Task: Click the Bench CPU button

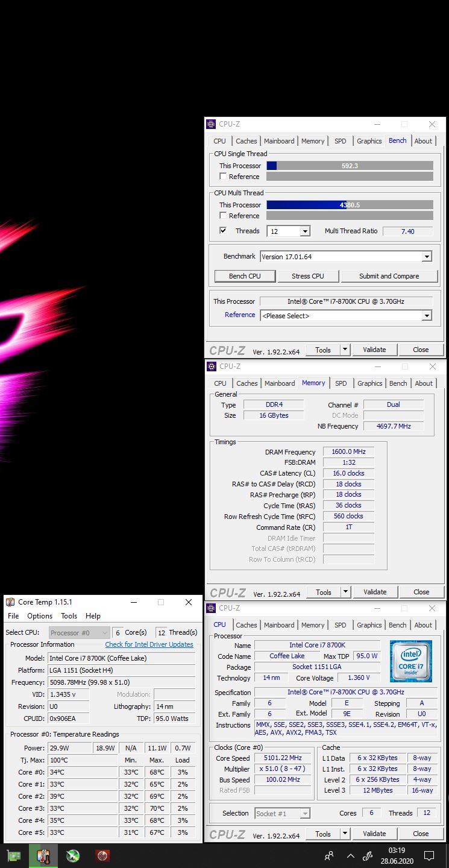Action: [x=245, y=276]
